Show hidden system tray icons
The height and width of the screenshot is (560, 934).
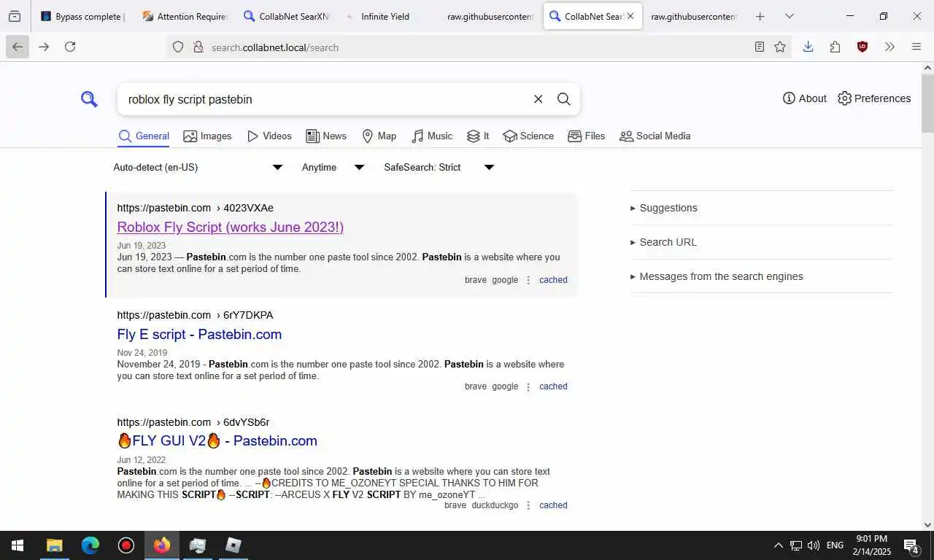click(x=778, y=545)
